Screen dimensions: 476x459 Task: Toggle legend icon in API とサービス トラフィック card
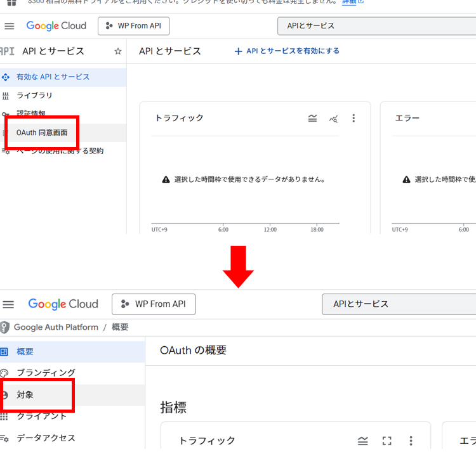[312, 118]
